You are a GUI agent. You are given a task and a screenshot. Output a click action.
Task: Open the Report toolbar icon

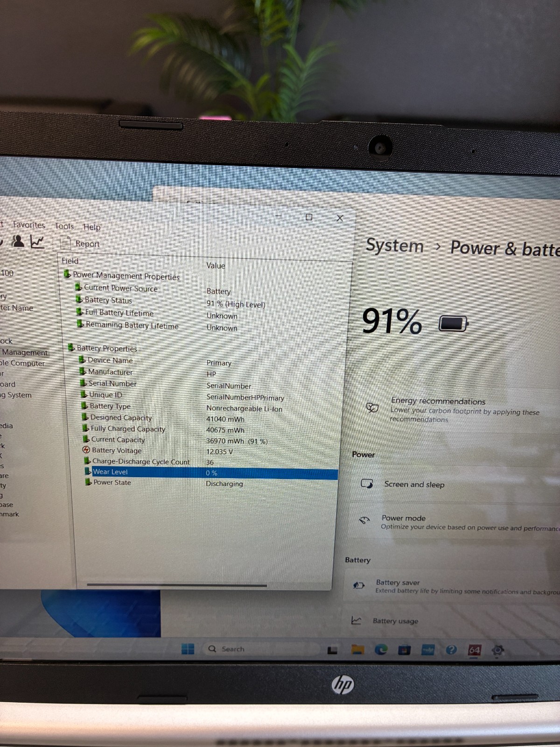tap(65, 243)
